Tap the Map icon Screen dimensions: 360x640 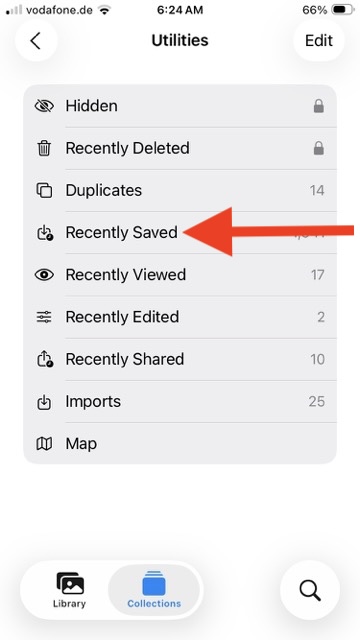pos(44,444)
